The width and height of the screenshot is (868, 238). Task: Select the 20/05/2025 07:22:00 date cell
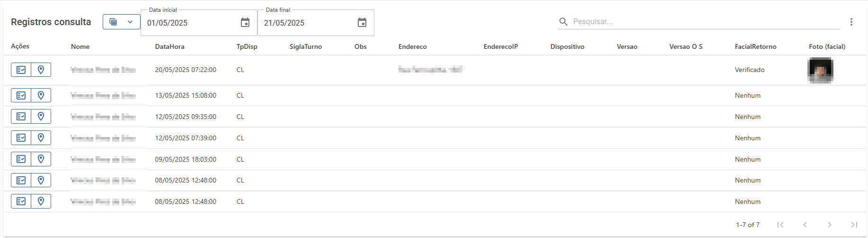[186, 70]
